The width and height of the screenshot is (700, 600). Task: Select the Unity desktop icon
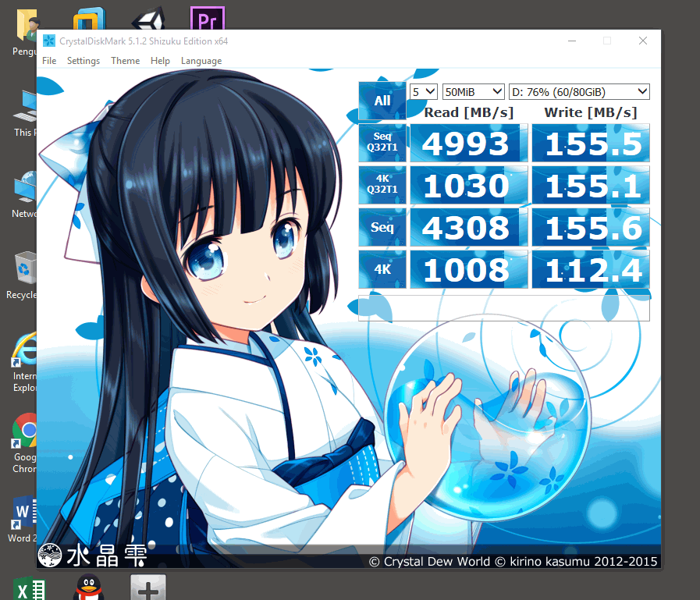pos(149,20)
